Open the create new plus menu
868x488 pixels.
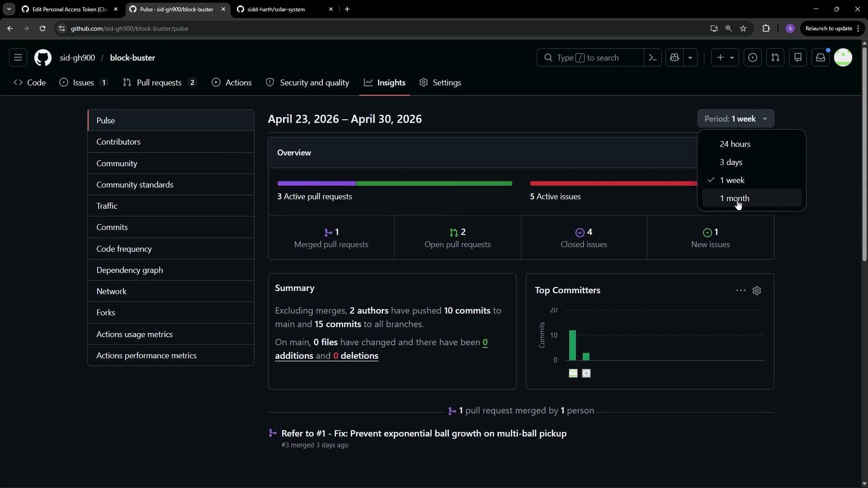click(x=725, y=58)
